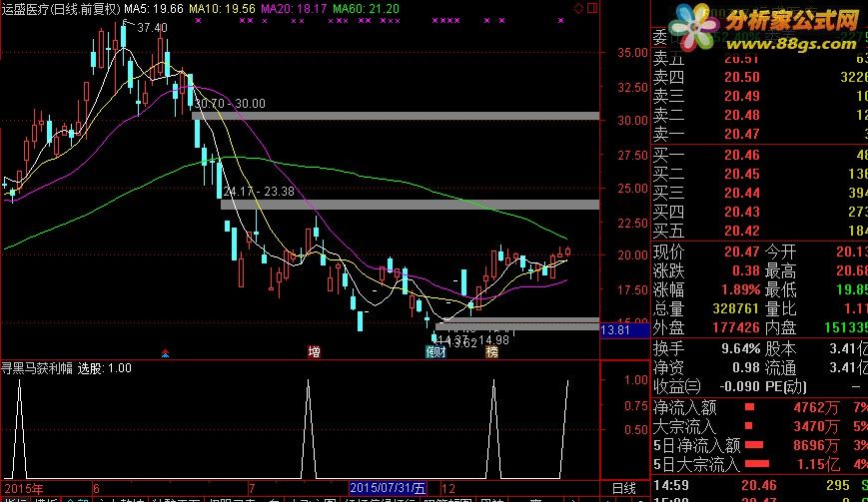The height and width of the screenshot is (502, 868).
Task: Click the 24.17 - 23.38 gap label
Action: pos(259,192)
